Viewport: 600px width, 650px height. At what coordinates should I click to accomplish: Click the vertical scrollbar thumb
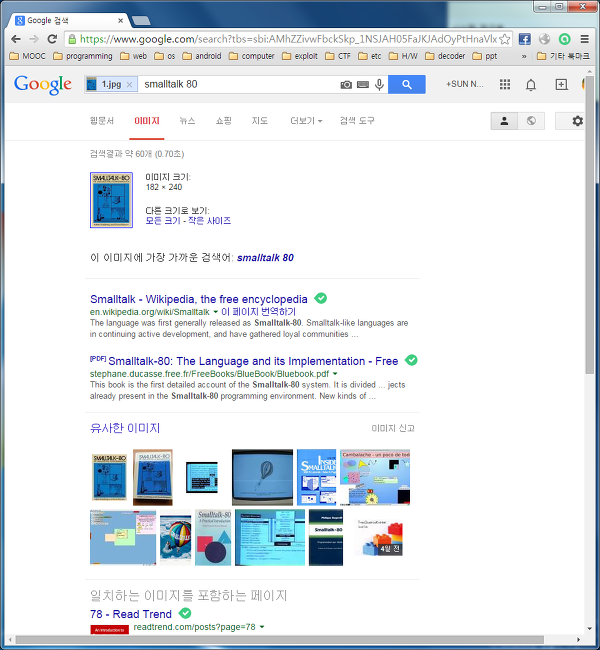tap(590, 225)
